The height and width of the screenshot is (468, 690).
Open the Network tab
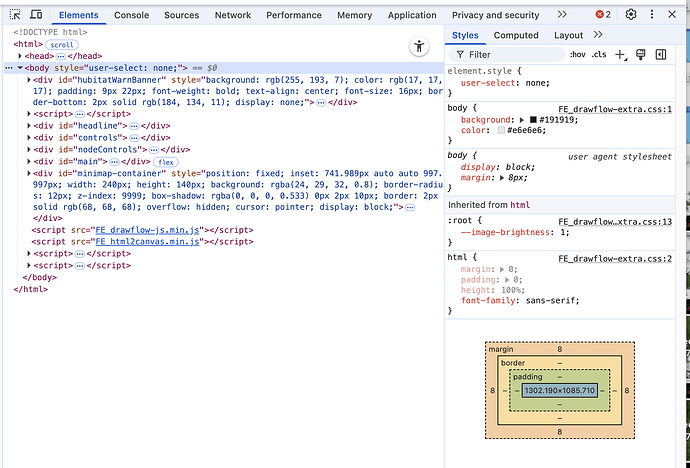coord(233,15)
